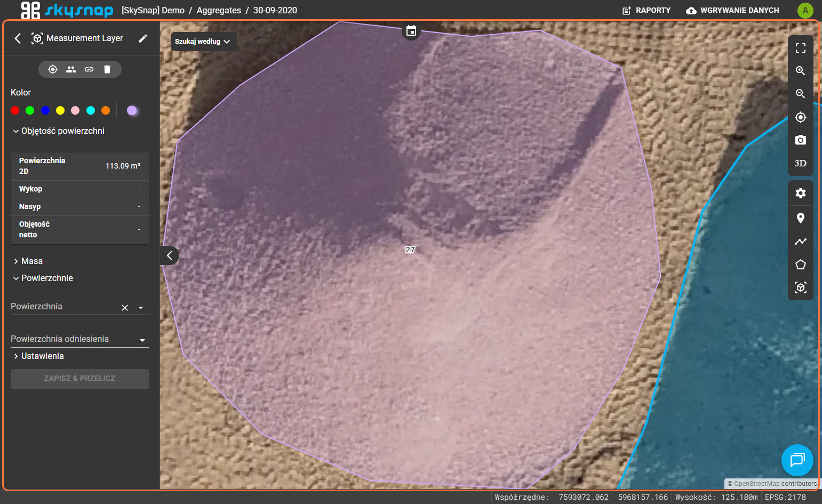Collapse the Powierzchnie section
The image size is (822, 504).
pyautogui.click(x=43, y=278)
